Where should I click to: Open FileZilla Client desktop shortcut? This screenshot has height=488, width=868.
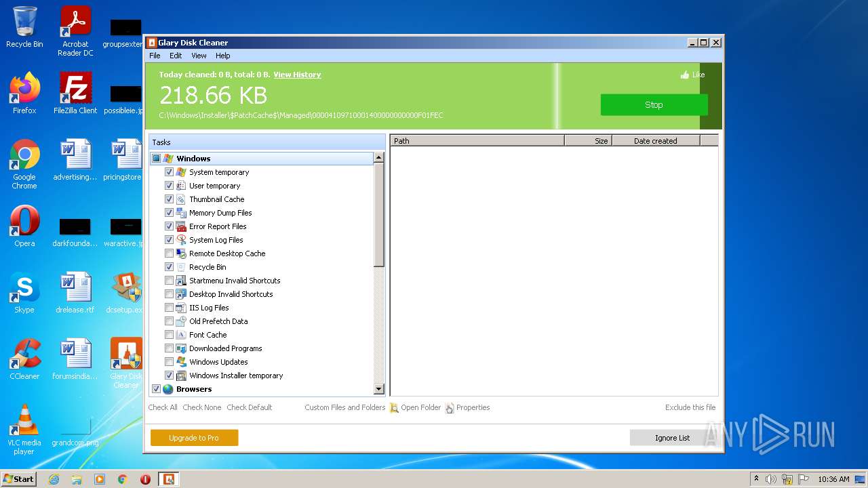(x=75, y=94)
